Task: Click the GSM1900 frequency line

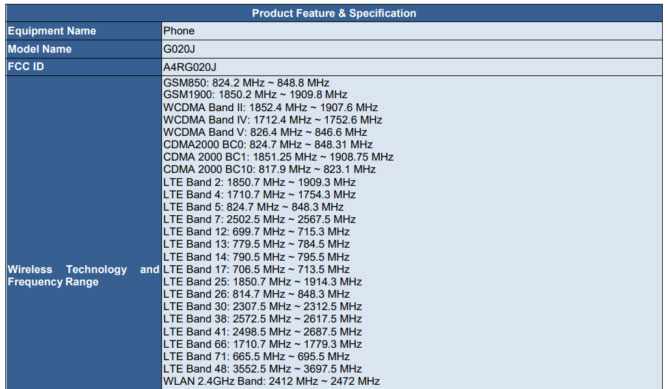Action: click(255, 95)
